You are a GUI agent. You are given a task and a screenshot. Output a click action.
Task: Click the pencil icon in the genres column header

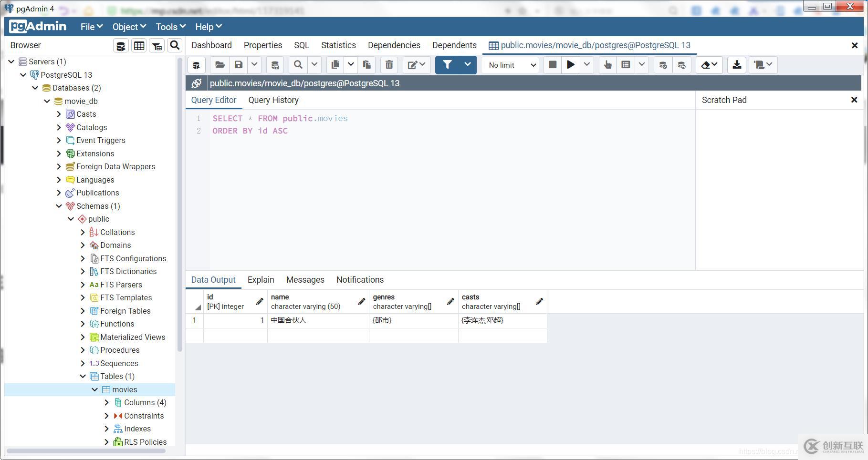click(x=450, y=301)
